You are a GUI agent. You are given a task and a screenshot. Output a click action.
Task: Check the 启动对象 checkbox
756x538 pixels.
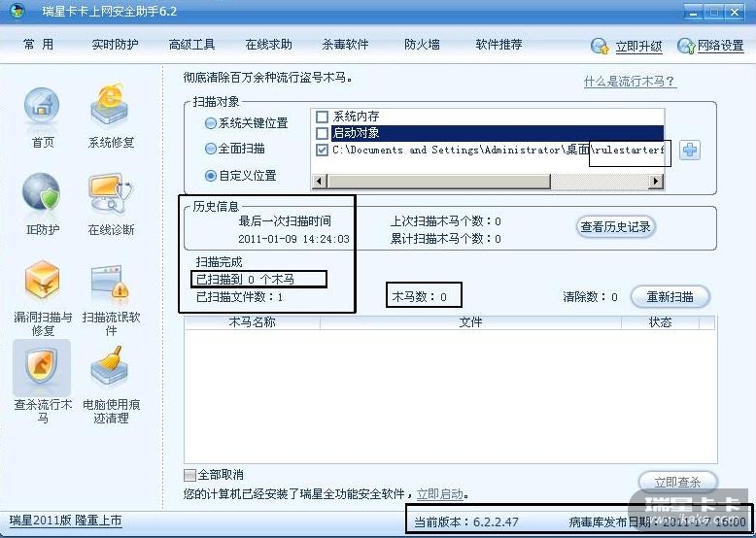(x=322, y=133)
